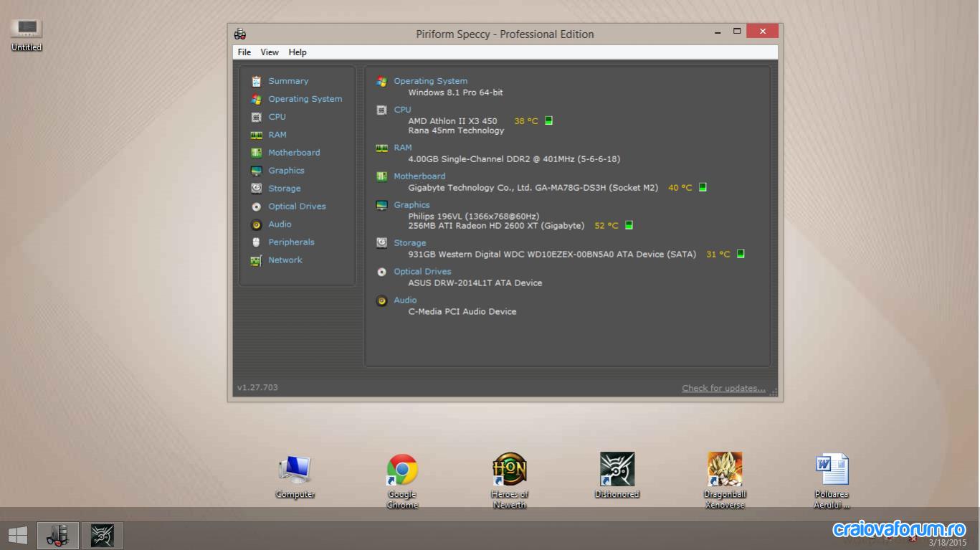
Task: Select Peripherals in the sidebar
Action: pos(291,242)
